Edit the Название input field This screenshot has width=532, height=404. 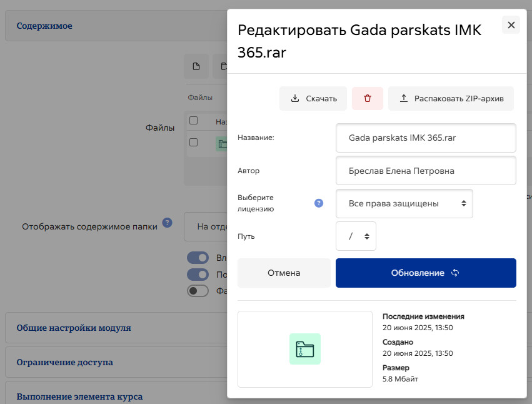pos(426,138)
